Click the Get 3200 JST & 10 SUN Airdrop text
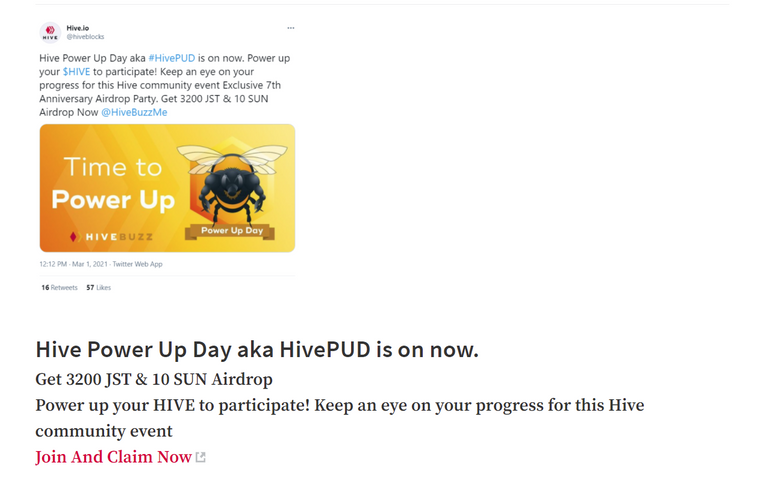Screen dimensions: 768x502 point(154,380)
